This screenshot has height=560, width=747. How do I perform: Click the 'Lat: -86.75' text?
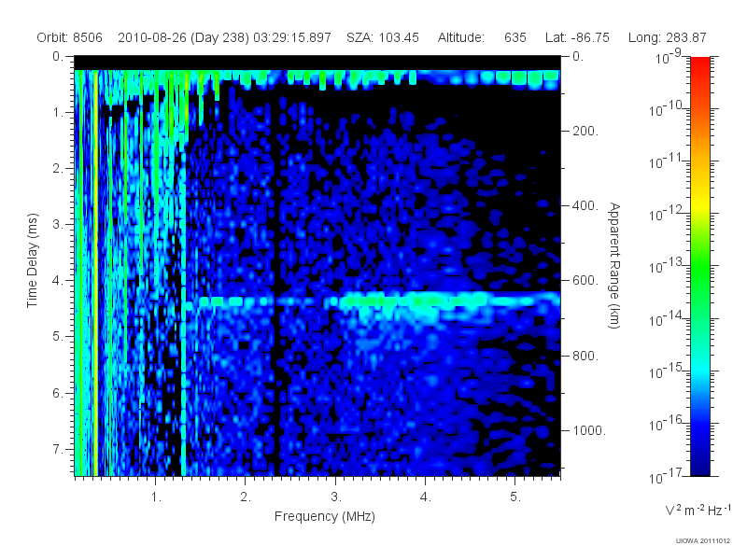click(577, 37)
